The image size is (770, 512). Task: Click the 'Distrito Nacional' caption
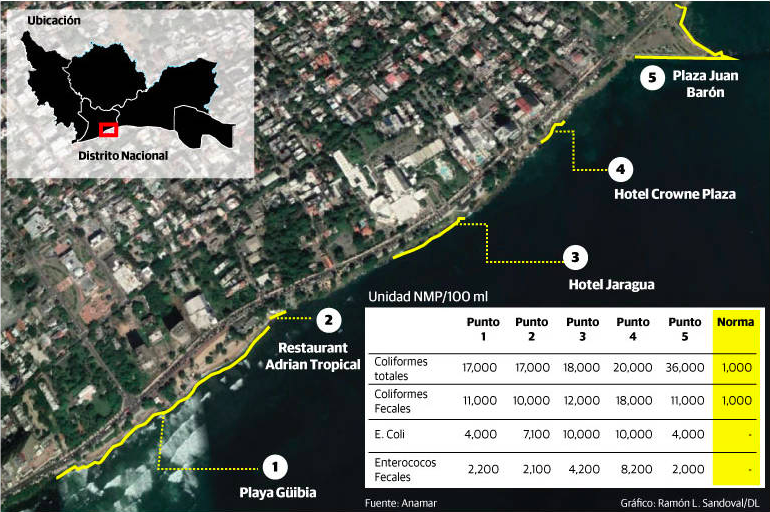pyautogui.click(x=123, y=156)
